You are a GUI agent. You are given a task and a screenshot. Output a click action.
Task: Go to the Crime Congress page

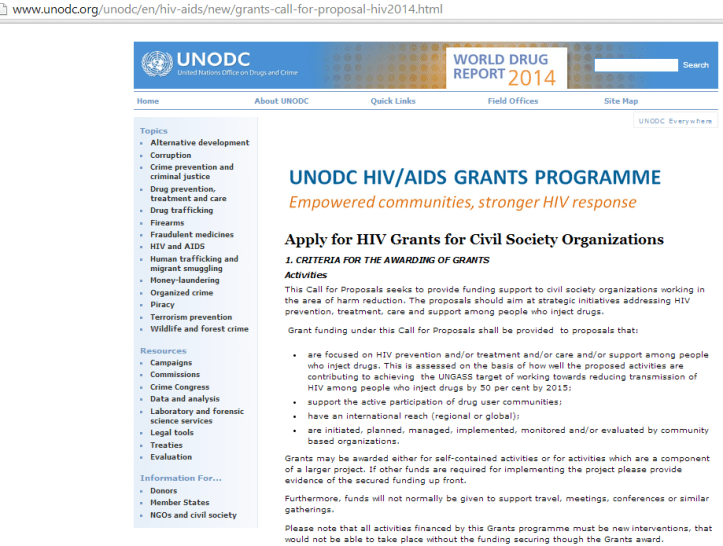pyautogui.click(x=179, y=387)
